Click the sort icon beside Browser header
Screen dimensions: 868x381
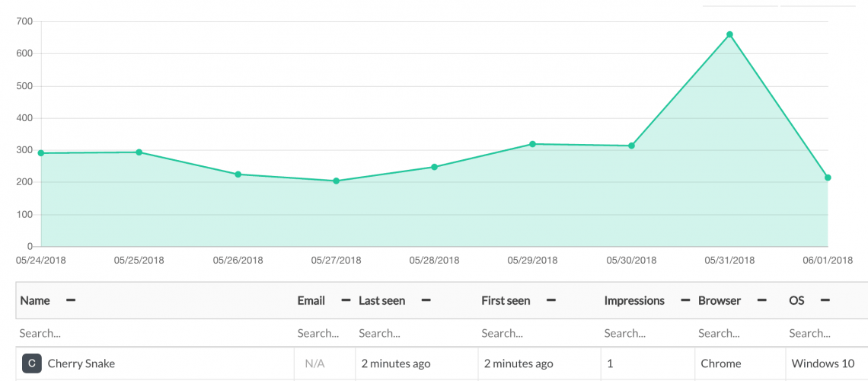point(761,301)
